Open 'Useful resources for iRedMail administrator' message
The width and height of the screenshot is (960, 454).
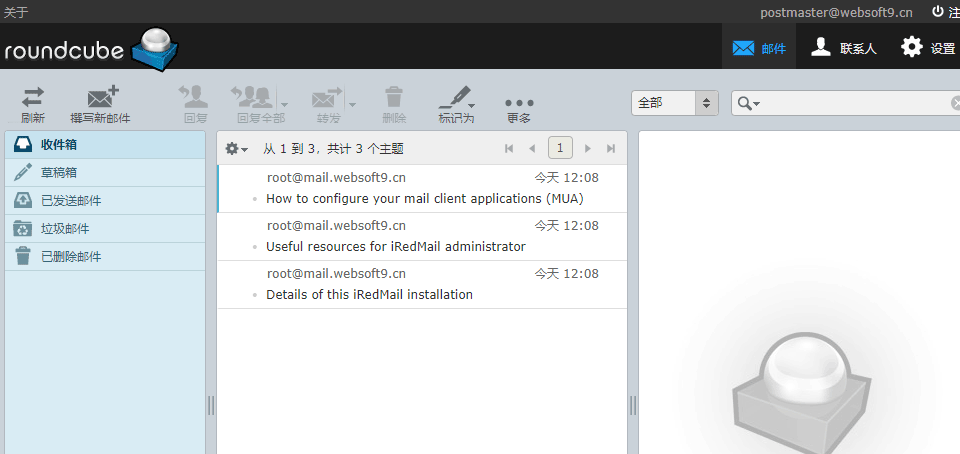coord(395,246)
